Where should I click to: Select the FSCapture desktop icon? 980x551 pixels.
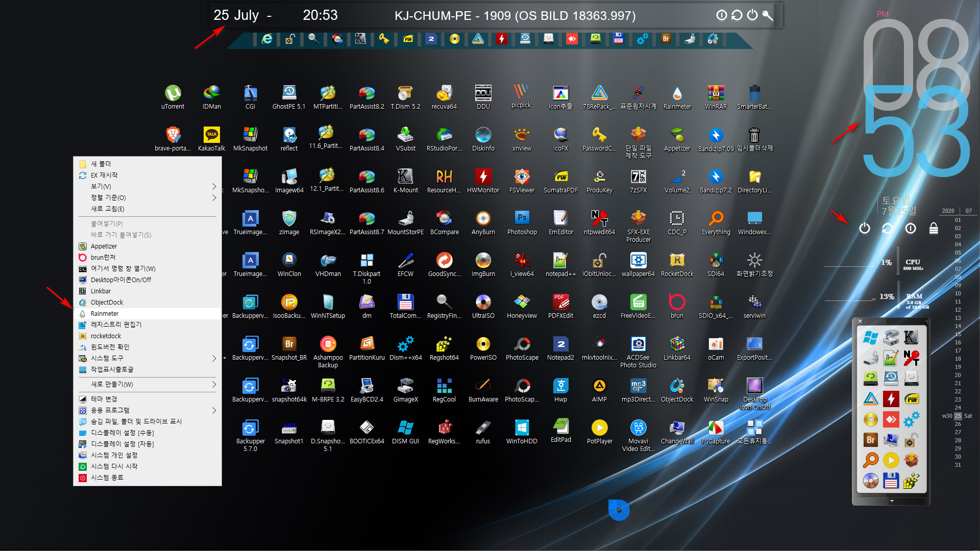(x=716, y=432)
